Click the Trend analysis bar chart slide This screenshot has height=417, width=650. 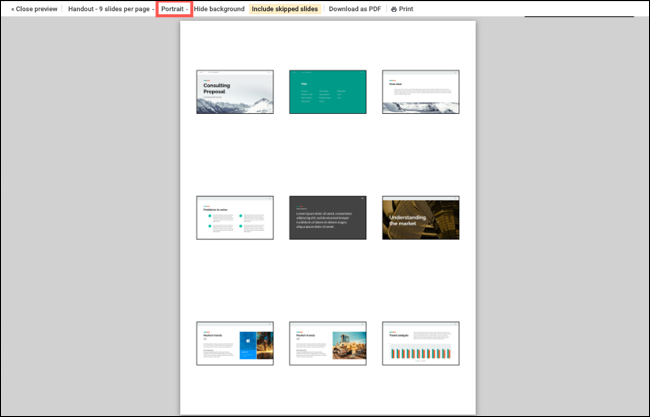420,342
